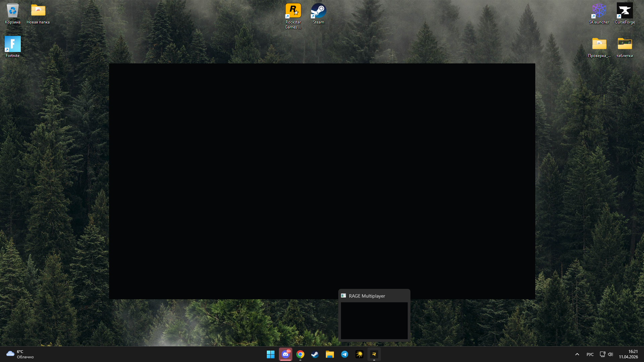Open Telegram from the taskbar
Screen dimensions: 644x362
[345, 354]
